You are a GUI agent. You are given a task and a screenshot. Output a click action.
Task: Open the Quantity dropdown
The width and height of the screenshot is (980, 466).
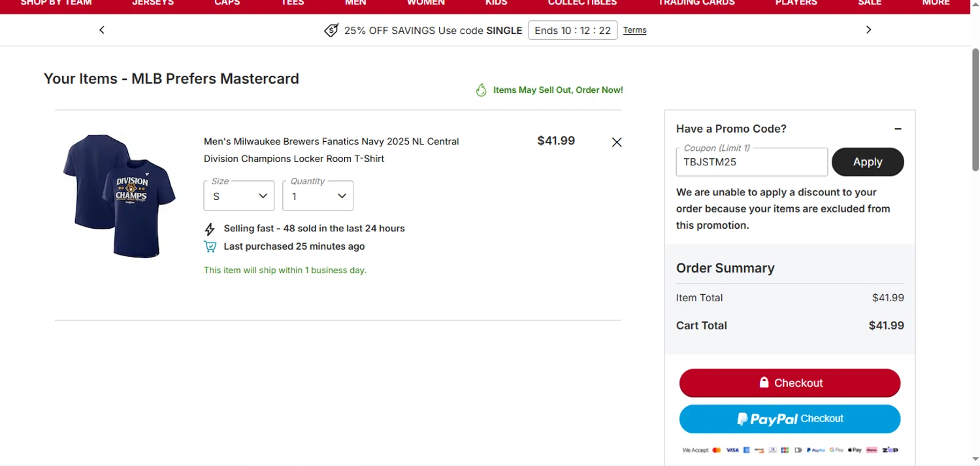[318, 195]
